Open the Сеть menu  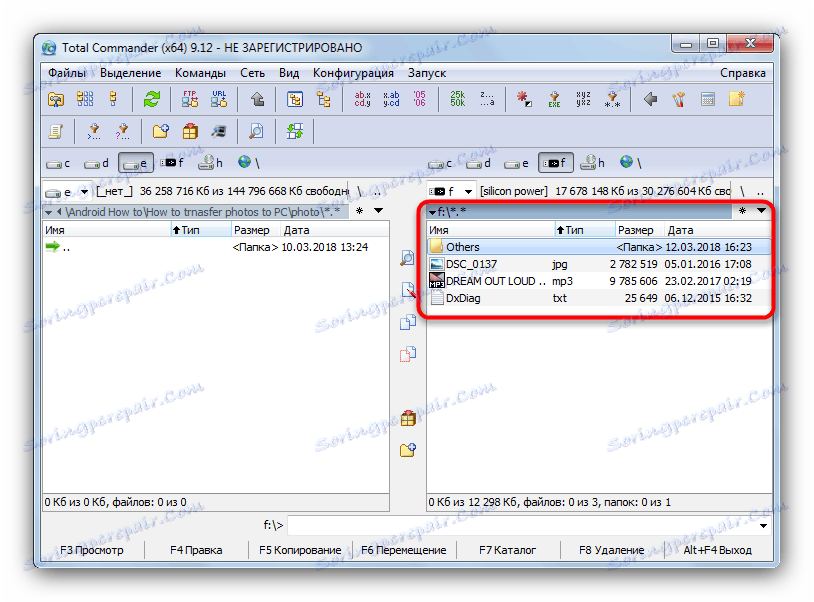point(252,73)
